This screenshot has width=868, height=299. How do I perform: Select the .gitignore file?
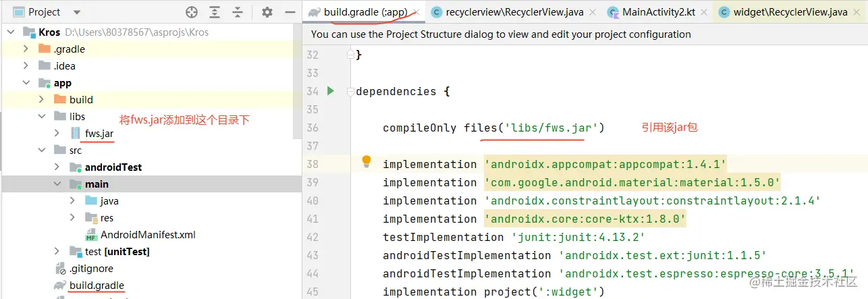click(x=91, y=269)
